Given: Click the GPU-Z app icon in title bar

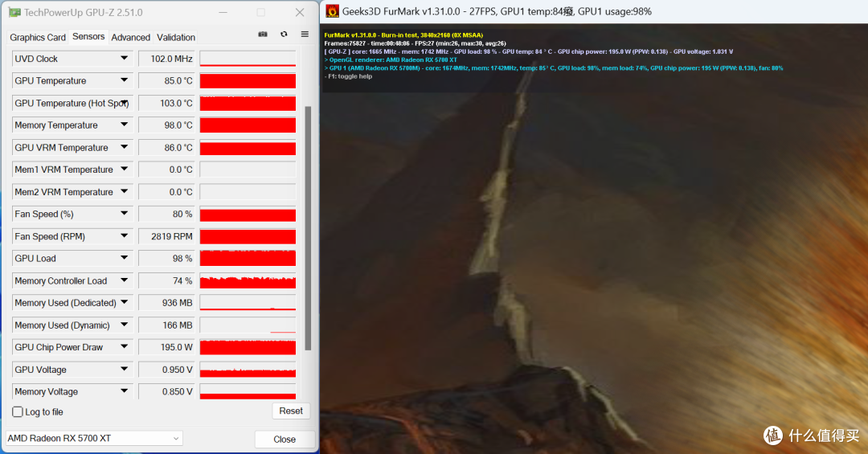Looking at the screenshot, I should point(14,12).
